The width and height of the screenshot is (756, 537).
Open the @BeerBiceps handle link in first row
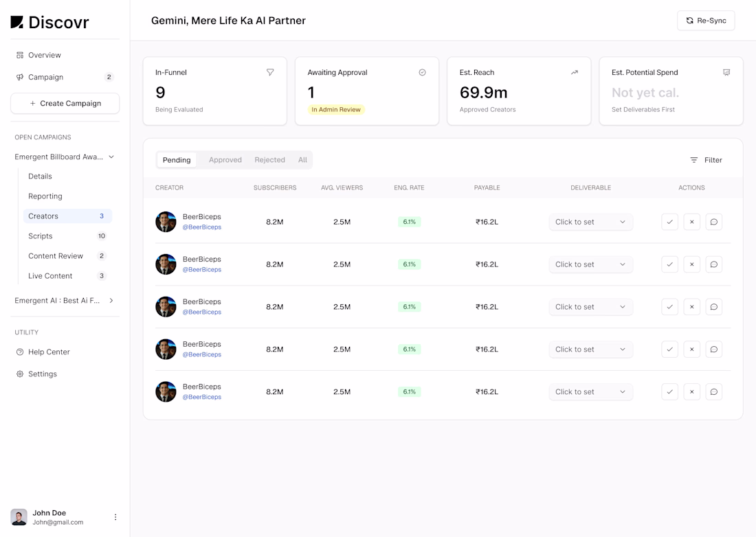pos(201,227)
